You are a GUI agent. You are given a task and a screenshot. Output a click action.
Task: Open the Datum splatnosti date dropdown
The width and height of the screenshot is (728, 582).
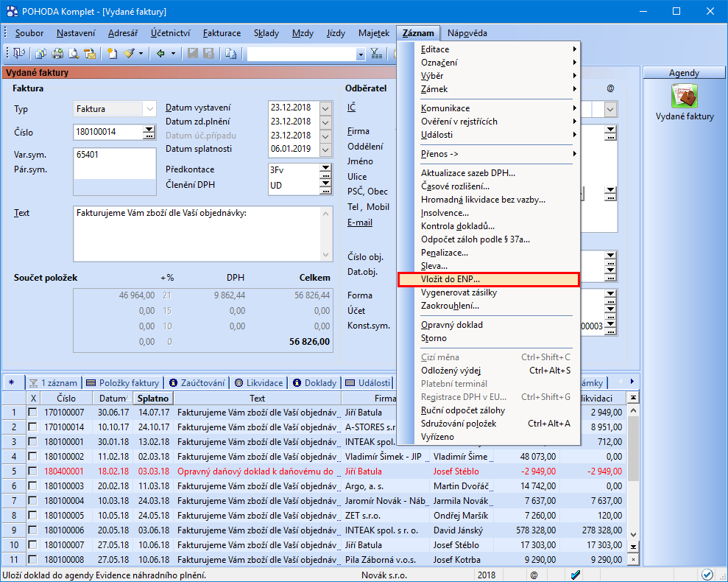325,150
